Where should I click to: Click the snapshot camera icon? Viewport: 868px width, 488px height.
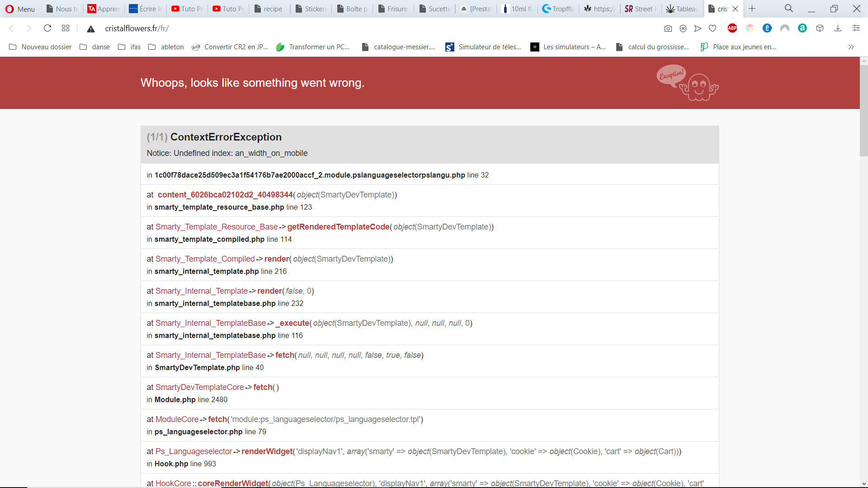tap(668, 28)
